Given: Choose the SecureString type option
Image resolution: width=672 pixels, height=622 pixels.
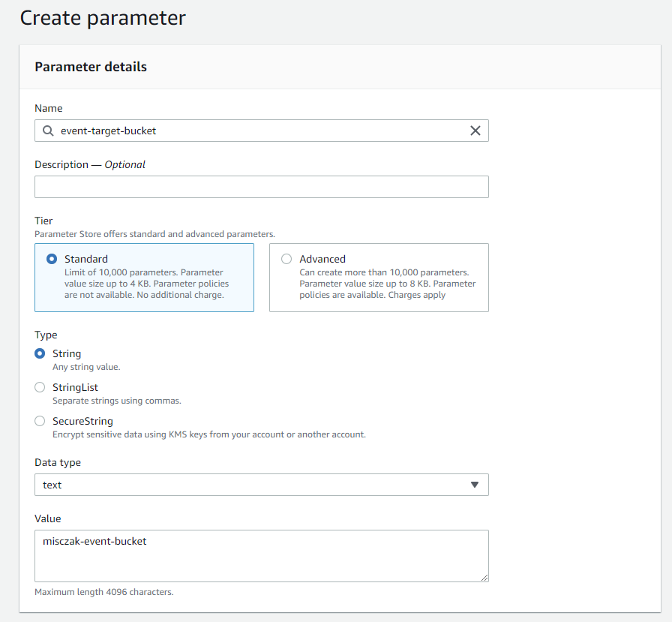Looking at the screenshot, I should [x=39, y=421].
